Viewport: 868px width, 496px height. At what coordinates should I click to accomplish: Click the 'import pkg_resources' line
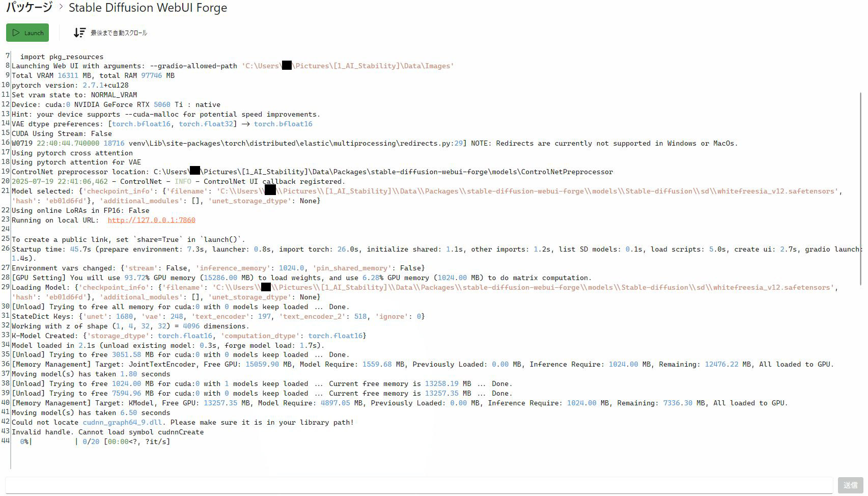62,57
